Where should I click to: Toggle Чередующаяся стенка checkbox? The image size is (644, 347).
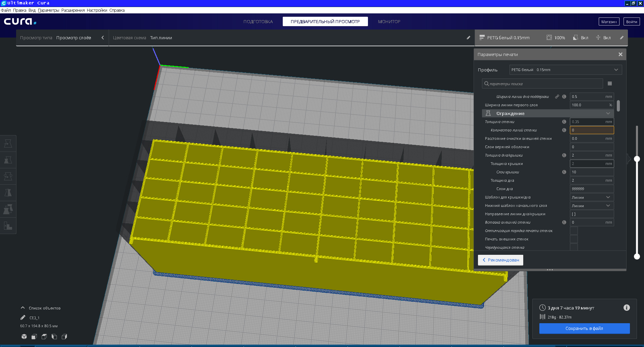(574, 247)
